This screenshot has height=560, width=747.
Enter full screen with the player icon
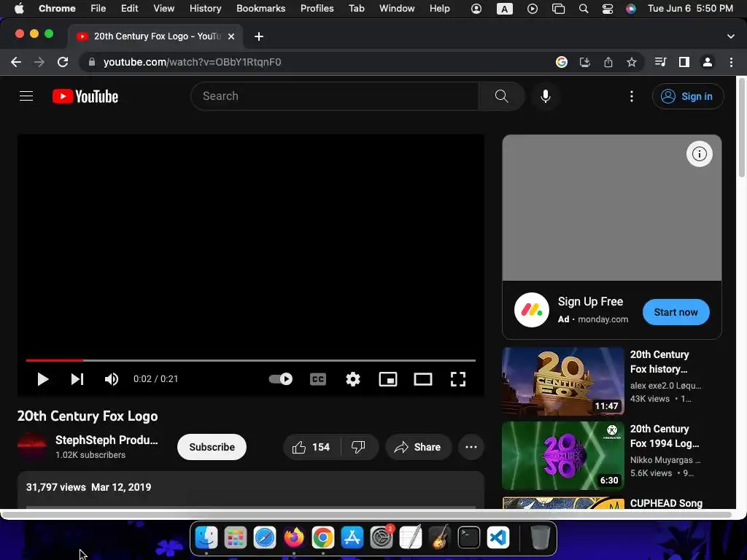click(x=458, y=379)
